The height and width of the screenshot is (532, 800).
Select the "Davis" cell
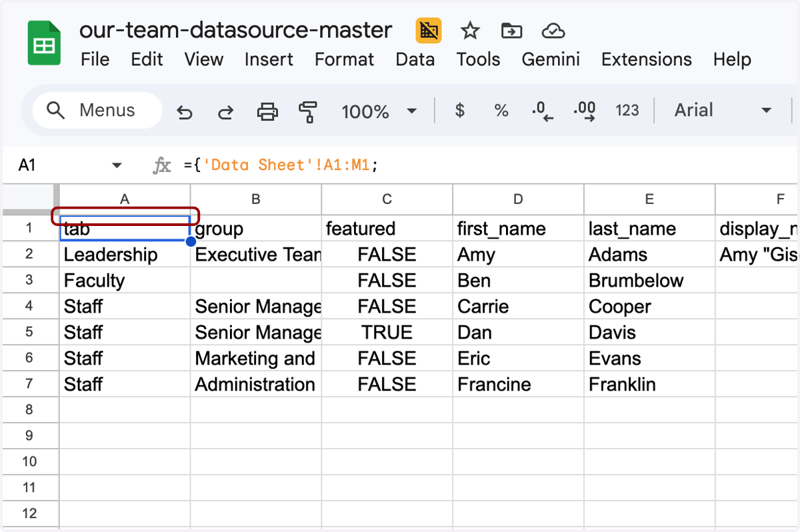tap(650, 332)
